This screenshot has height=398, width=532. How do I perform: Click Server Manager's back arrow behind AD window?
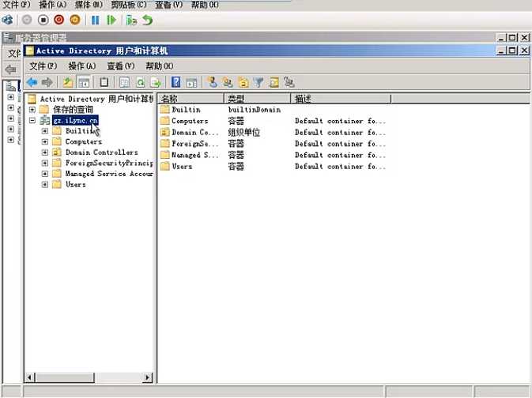[10, 69]
